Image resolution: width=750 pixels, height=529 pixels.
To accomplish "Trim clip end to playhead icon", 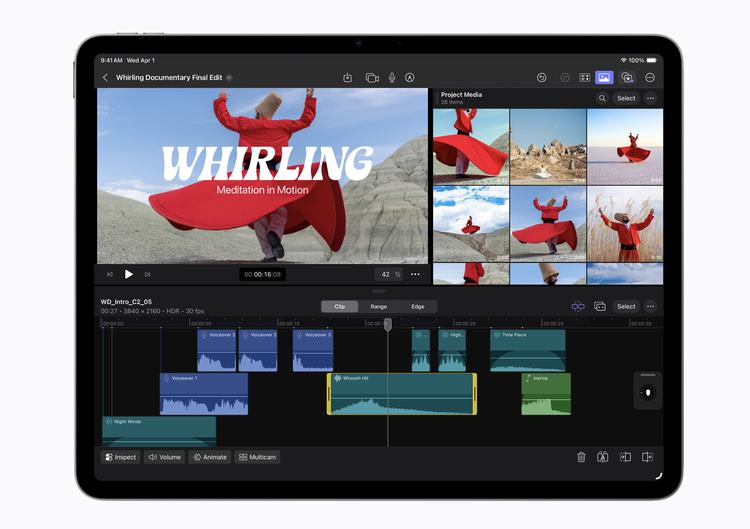I will pos(647,457).
